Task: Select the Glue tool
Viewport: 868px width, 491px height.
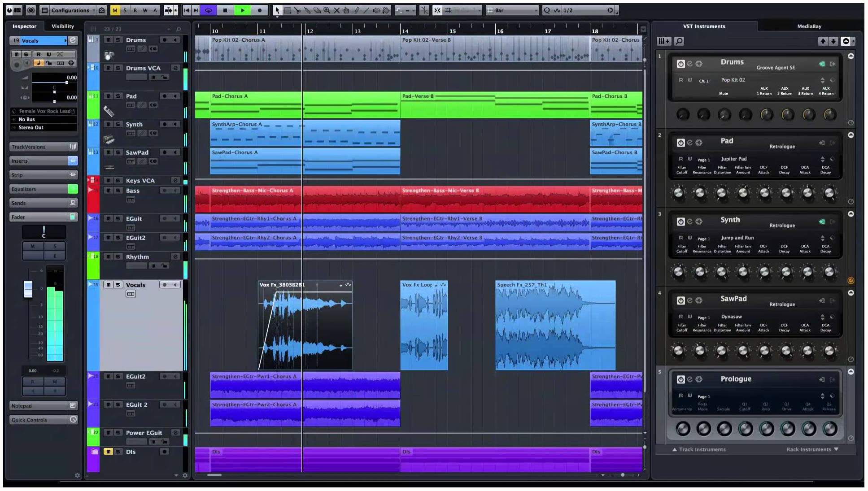Action: tap(307, 10)
